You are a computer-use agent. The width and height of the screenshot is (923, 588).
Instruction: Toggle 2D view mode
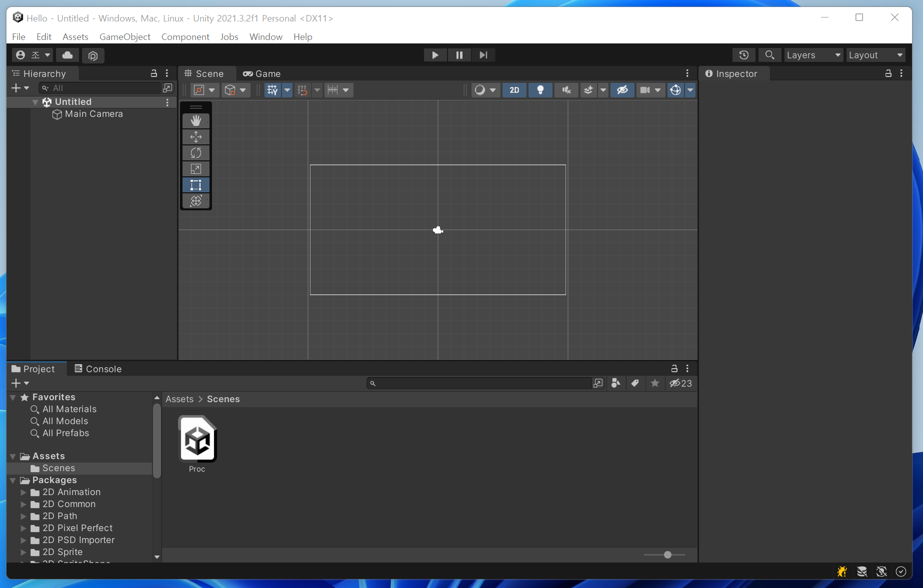[514, 90]
